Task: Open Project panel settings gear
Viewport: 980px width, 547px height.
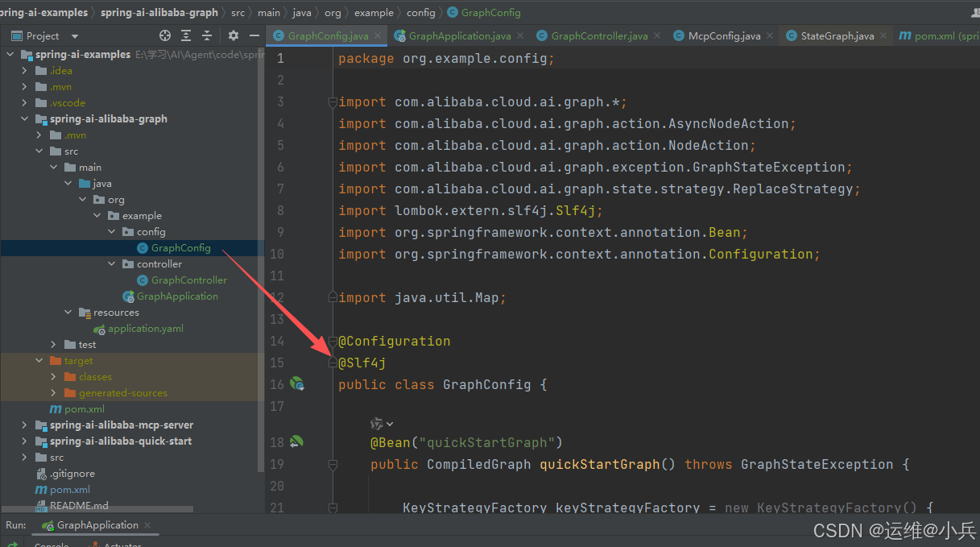Action: coord(234,35)
